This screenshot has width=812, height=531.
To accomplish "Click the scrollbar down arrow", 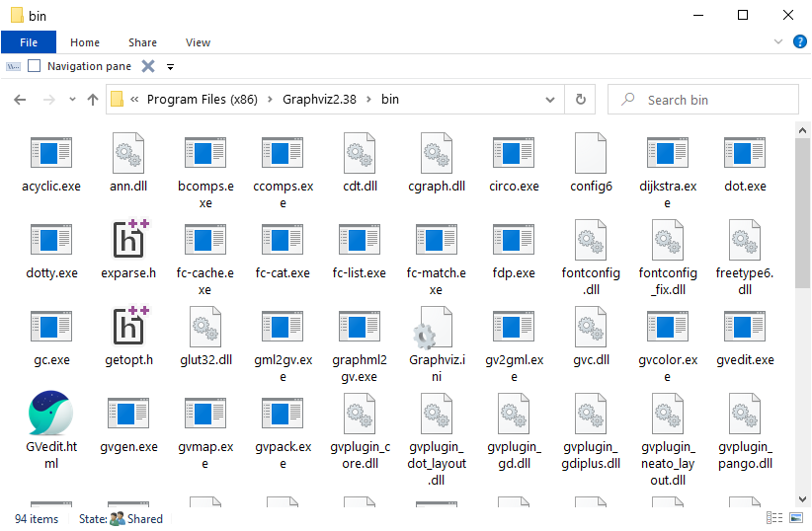I will pyautogui.click(x=803, y=499).
